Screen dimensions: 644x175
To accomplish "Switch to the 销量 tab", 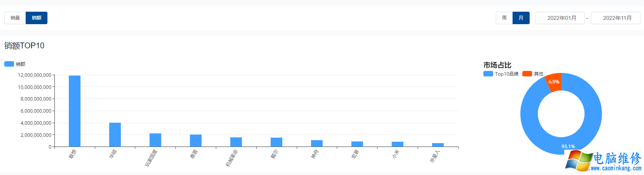I will (x=15, y=18).
